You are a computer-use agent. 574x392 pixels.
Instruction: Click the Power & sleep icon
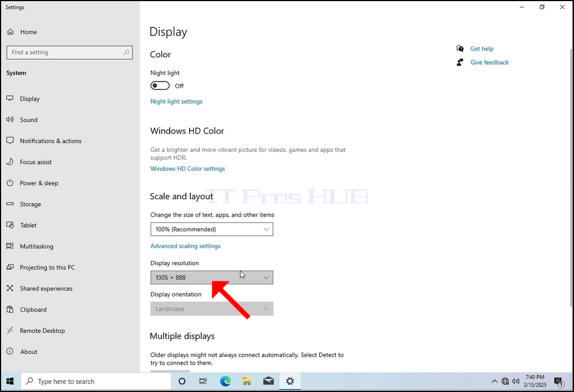[10, 183]
